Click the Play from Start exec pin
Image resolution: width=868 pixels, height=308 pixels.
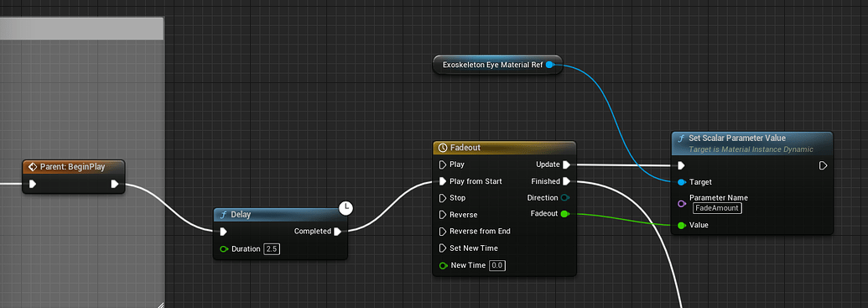[442, 181]
